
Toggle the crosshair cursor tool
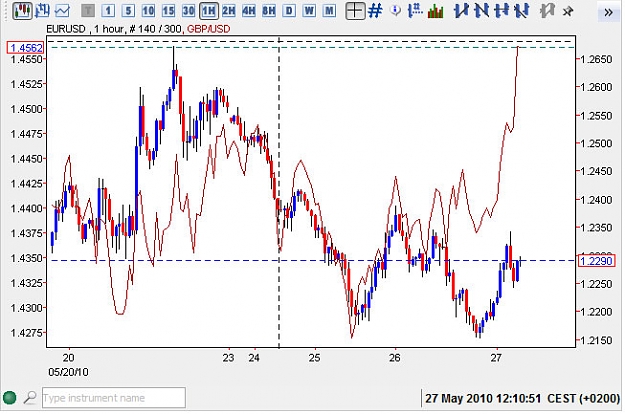tap(355, 11)
